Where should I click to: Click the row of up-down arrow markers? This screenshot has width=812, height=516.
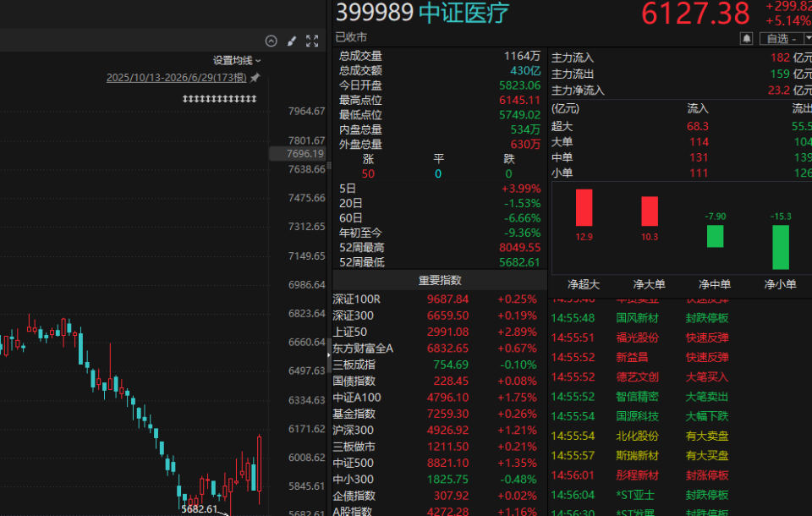coord(220,98)
